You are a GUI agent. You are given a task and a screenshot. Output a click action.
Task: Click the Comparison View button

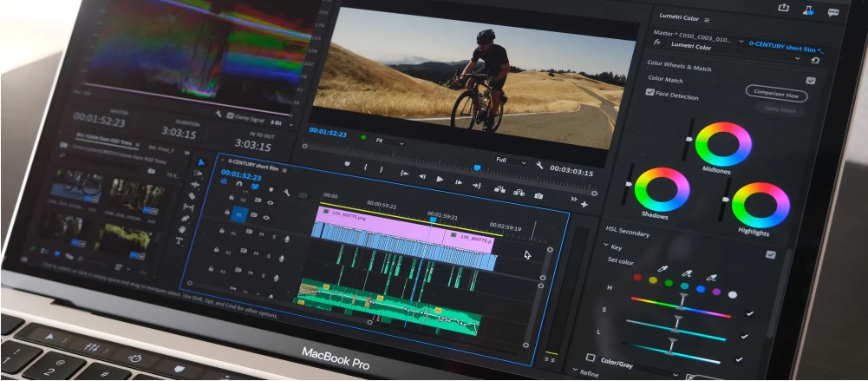pos(776,94)
